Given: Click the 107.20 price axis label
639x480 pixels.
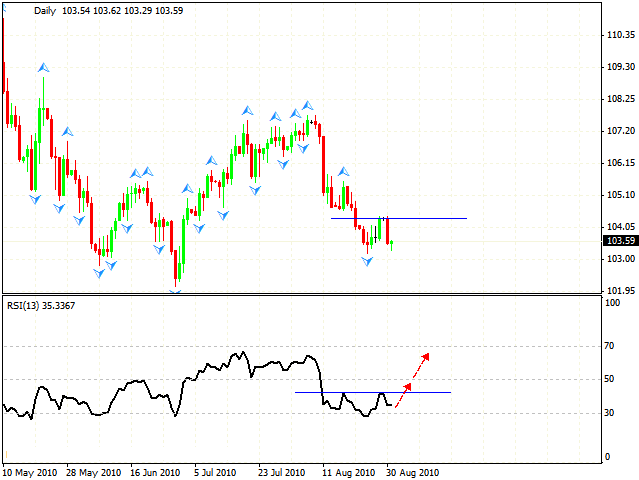Looking at the screenshot, I should [621, 131].
